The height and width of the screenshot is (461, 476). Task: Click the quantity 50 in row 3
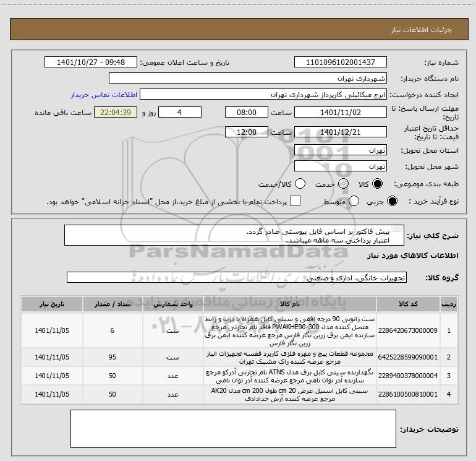113,376
